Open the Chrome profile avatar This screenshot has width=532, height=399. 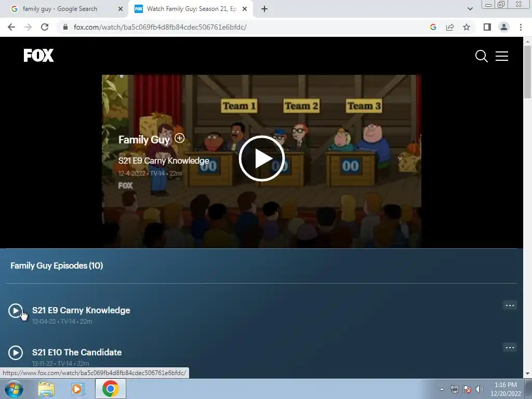click(504, 27)
